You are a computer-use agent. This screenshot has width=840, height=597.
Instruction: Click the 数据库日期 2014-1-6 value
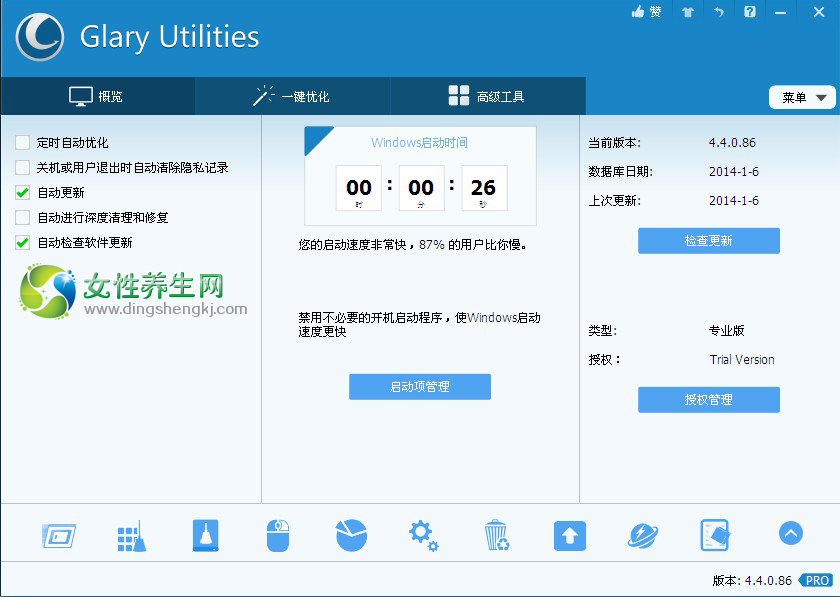pos(734,171)
